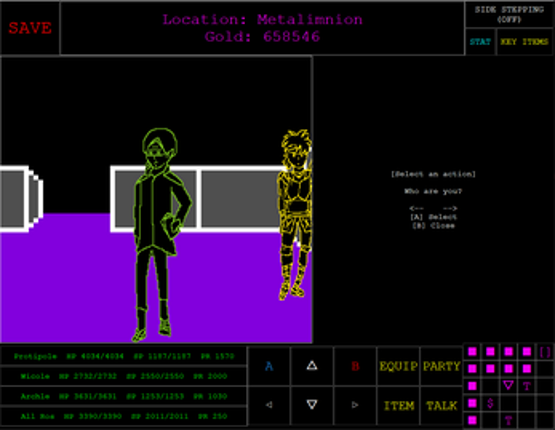The height and width of the screenshot is (430, 555).
Task: Click the inverted triangle marker on minimap
Action: [508, 385]
